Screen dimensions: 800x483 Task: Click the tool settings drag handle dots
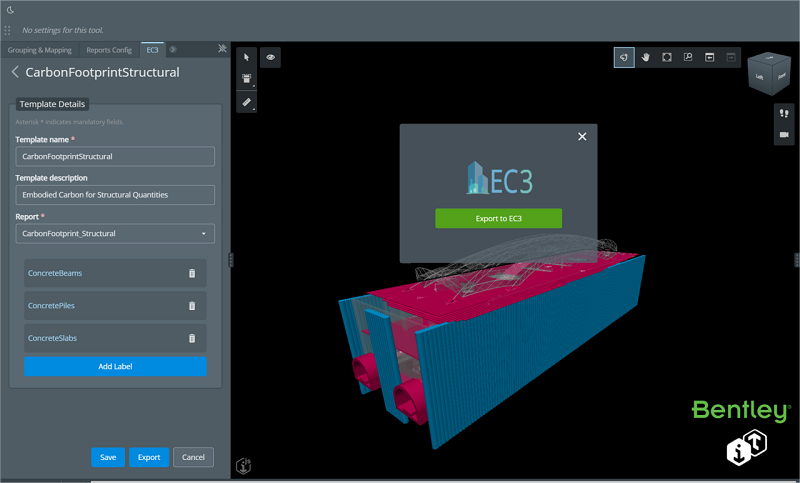(7, 31)
